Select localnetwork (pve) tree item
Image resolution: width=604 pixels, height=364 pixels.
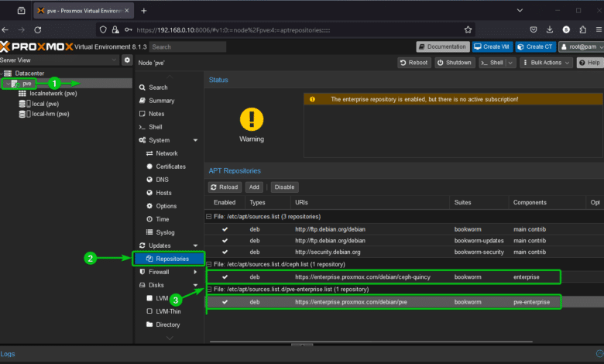pyautogui.click(x=53, y=93)
